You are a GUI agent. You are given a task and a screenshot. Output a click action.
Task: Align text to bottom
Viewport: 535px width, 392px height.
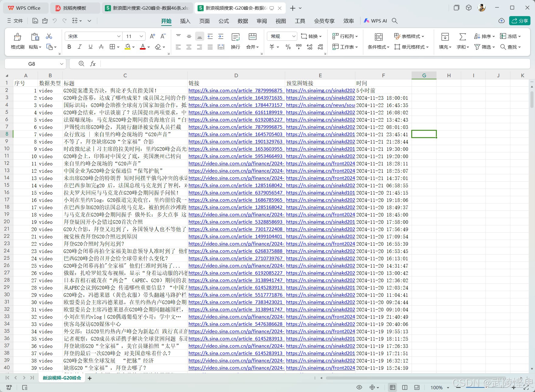coord(199,36)
